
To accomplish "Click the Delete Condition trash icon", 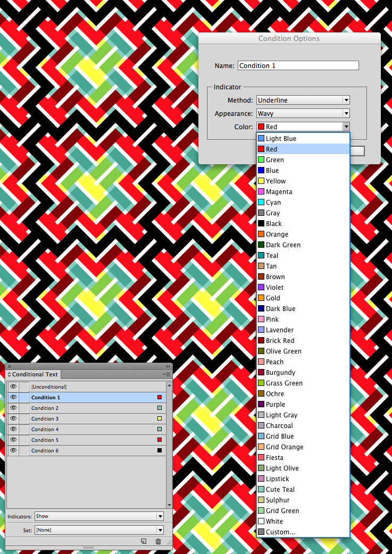I will coord(158,541).
